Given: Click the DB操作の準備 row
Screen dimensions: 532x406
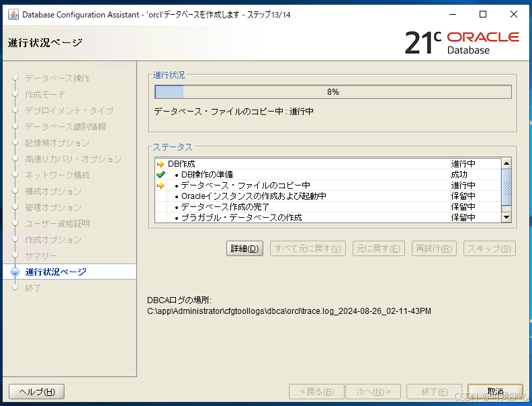Looking at the screenshot, I should tap(328, 175).
